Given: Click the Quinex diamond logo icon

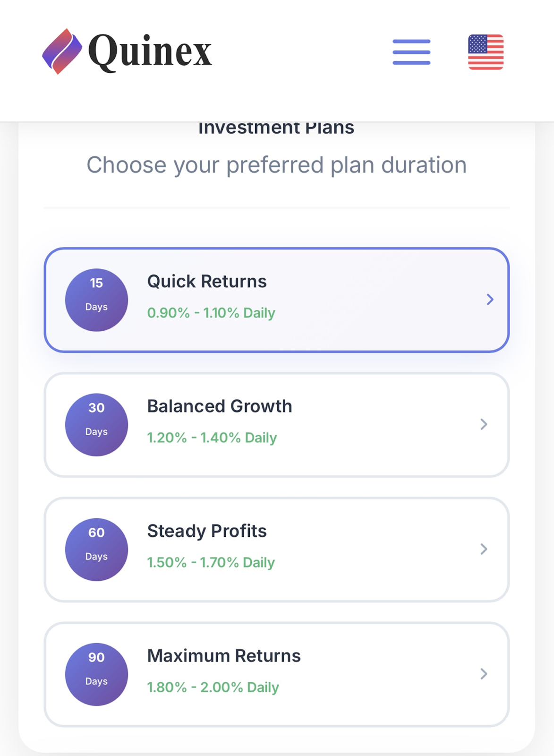Looking at the screenshot, I should 62,52.
